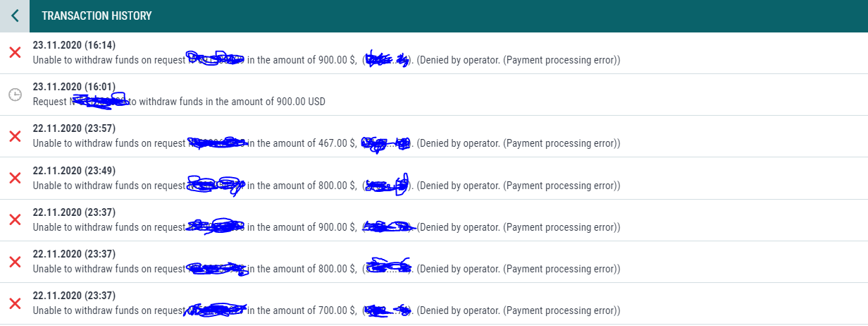Go back using the header arrow
Screen dimensions: 868x326
(15, 16)
